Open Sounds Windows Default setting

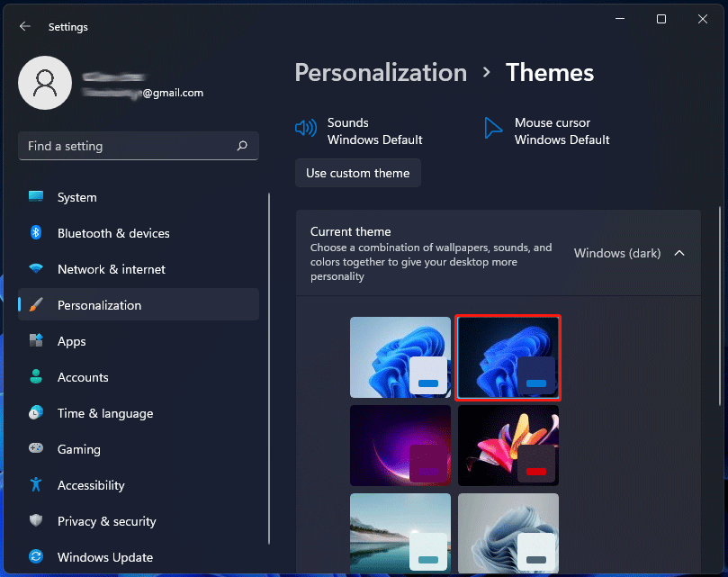[359, 131]
